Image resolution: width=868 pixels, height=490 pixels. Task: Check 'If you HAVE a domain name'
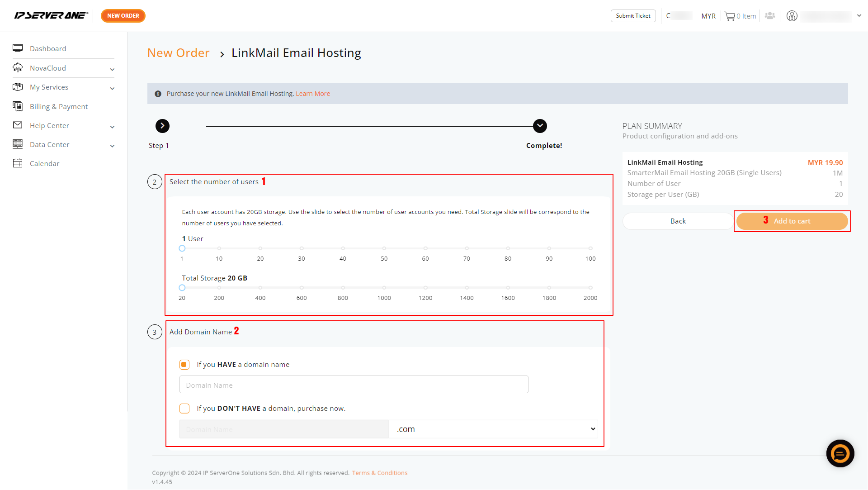pos(184,365)
